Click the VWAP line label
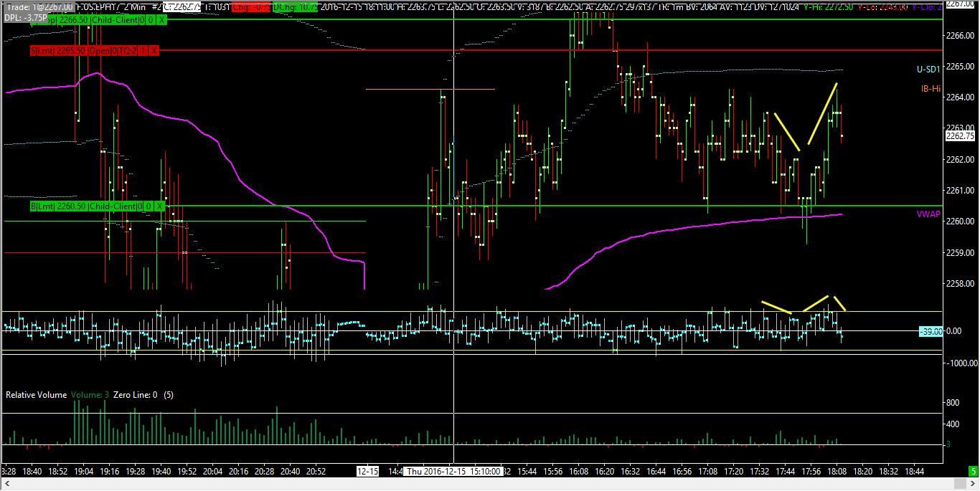980x491 pixels. point(928,214)
